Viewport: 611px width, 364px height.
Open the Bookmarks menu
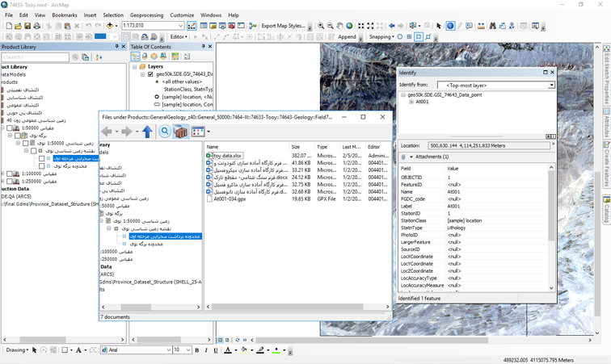(x=65, y=15)
